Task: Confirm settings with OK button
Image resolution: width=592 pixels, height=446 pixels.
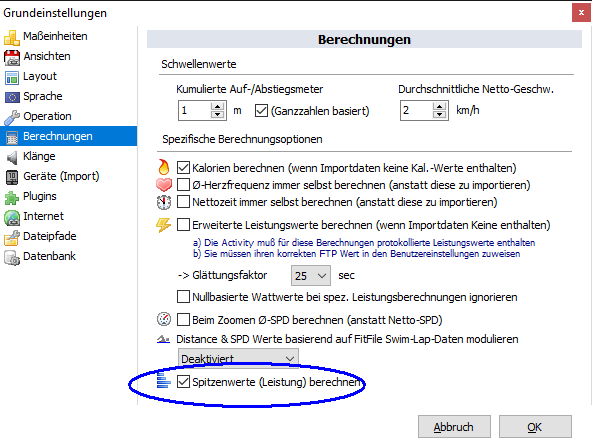Action: coord(535,427)
